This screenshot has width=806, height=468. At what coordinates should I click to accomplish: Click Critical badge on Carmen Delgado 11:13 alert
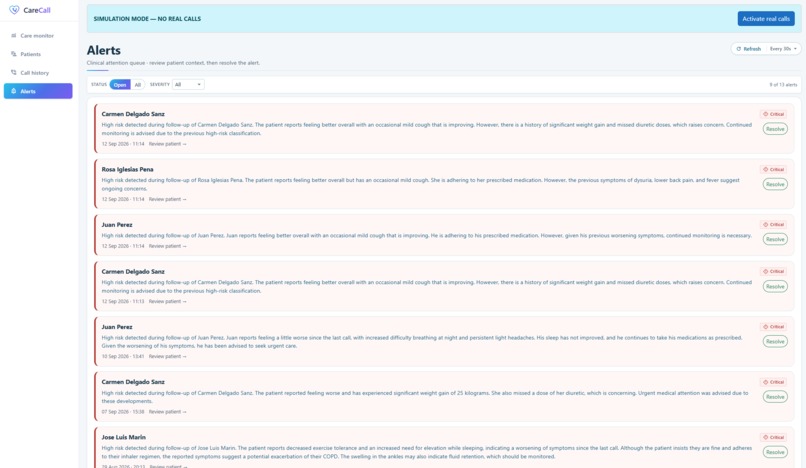pyautogui.click(x=774, y=272)
